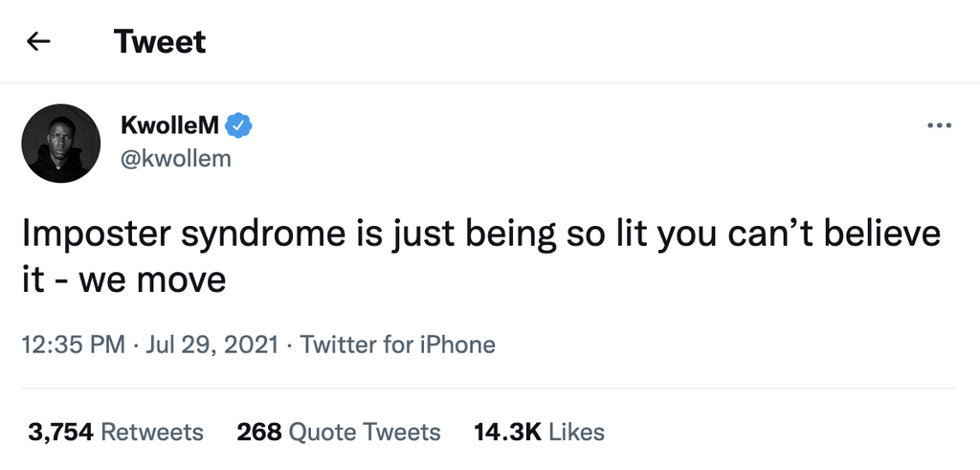Click the 12:35 PM timestamp
This screenshot has width=980, height=470.
click(73, 345)
